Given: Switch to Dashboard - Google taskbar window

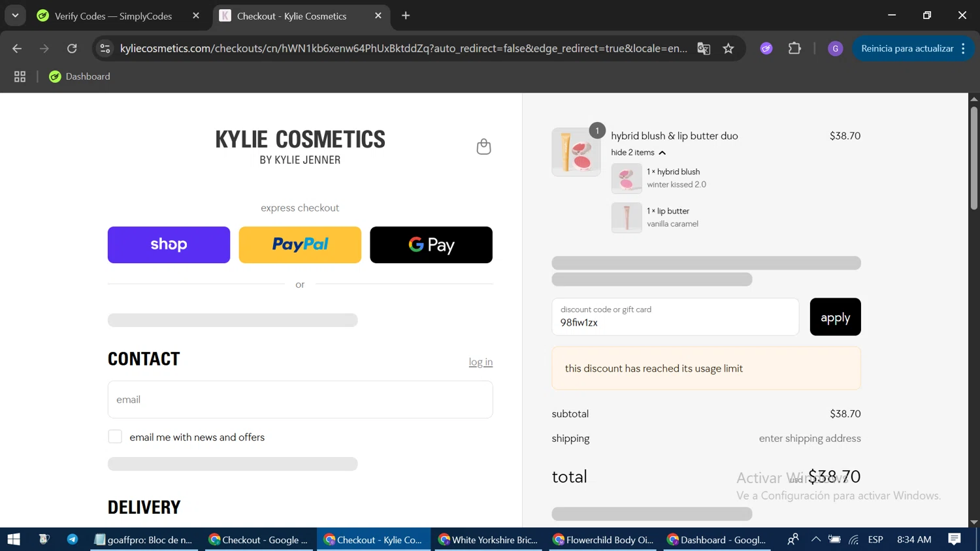Looking at the screenshot, I should click(717, 539).
